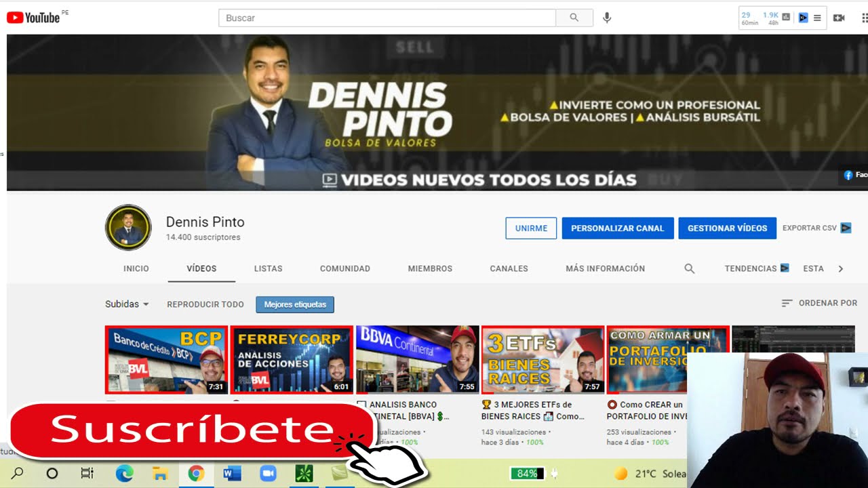Open Cortana circle in the taskbar
868x488 pixels.
coord(52,473)
